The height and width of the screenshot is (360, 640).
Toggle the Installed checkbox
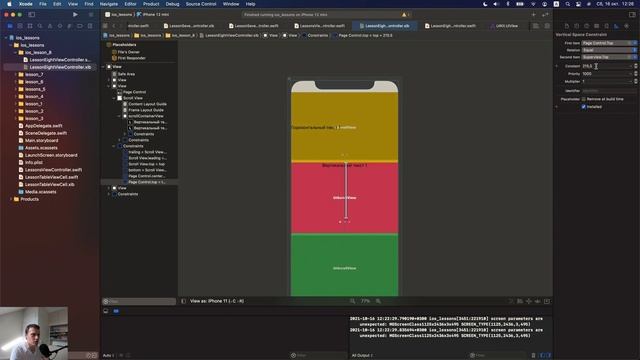(584, 107)
